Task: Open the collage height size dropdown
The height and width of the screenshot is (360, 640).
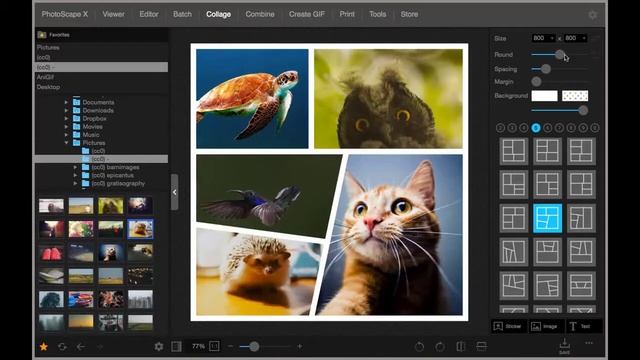Action: [576, 38]
